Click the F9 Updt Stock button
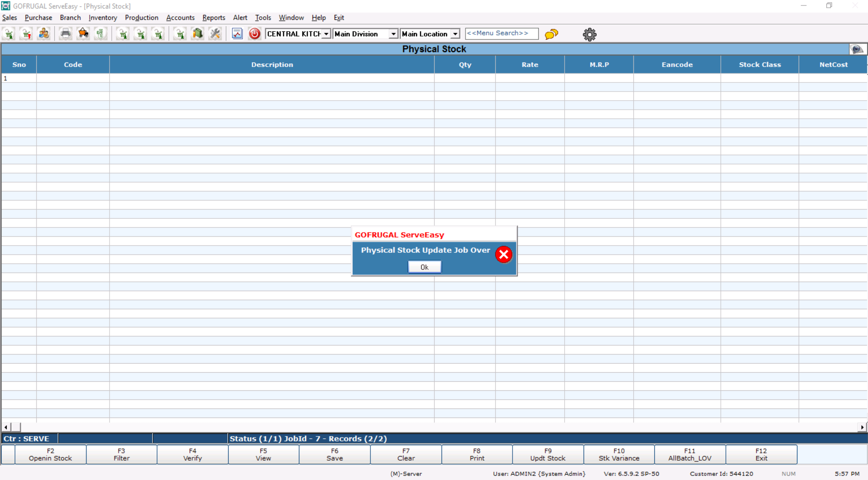 coord(547,455)
